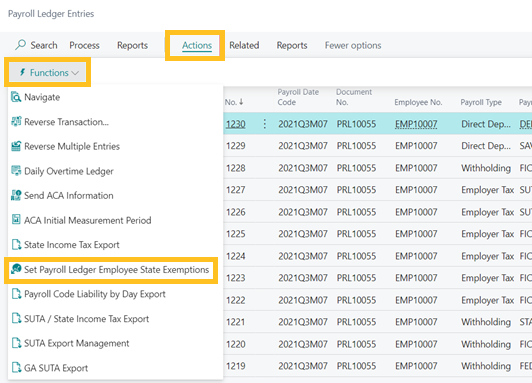This screenshot has height=383, width=532.
Task: Open the first Reports menu next to Process
Action: point(132,45)
